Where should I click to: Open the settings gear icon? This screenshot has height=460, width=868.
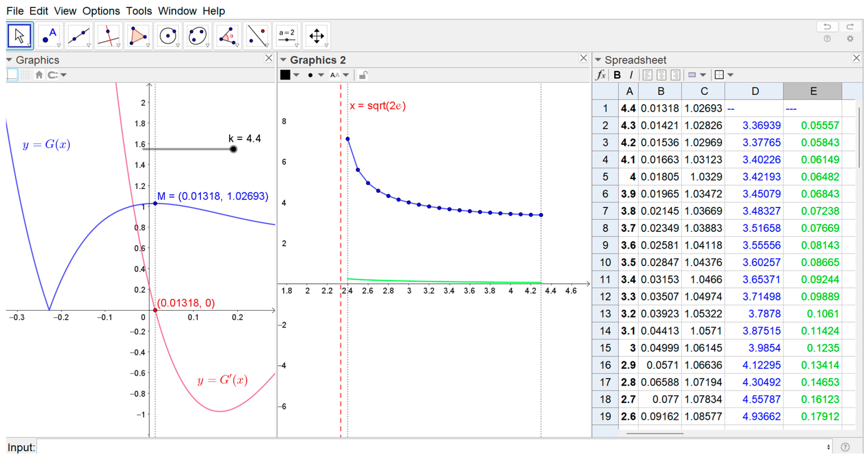coord(850,39)
